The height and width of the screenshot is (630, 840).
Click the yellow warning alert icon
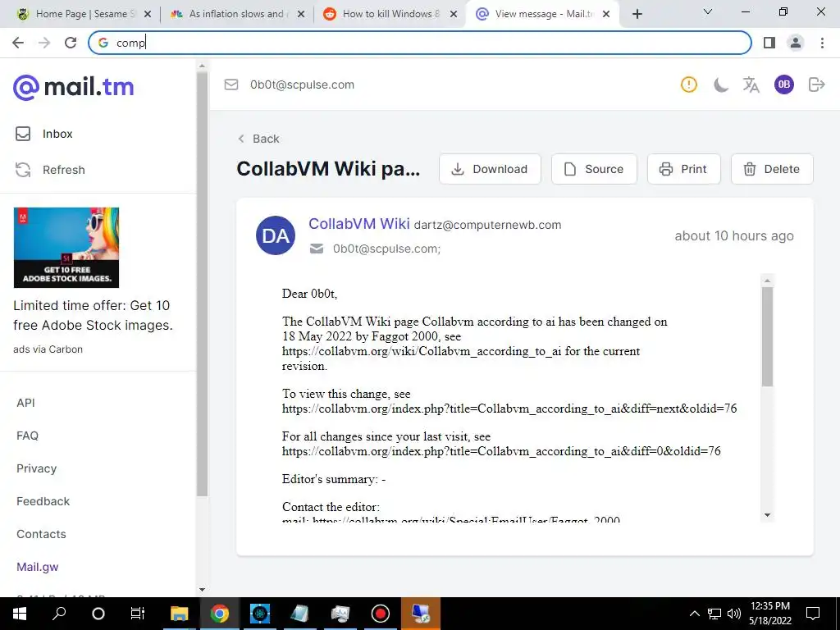(x=689, y=84)
